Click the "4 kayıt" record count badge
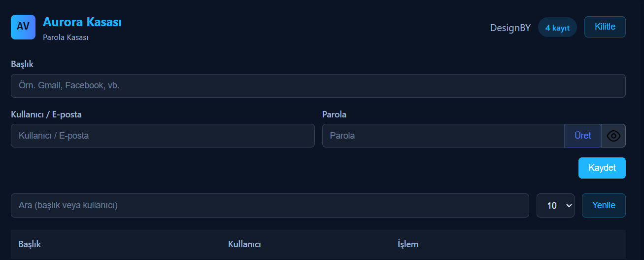Image resolution: width=644 pixels, height=260 pixels. (557, 28)
